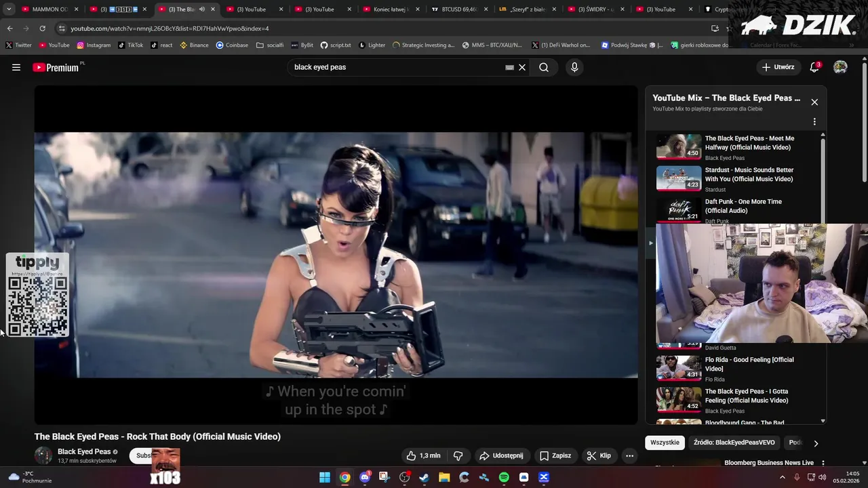This screenshot has height=488, width=868.
Task: Expand the socialfi bookmarks folder
Action: click(270, 45)
